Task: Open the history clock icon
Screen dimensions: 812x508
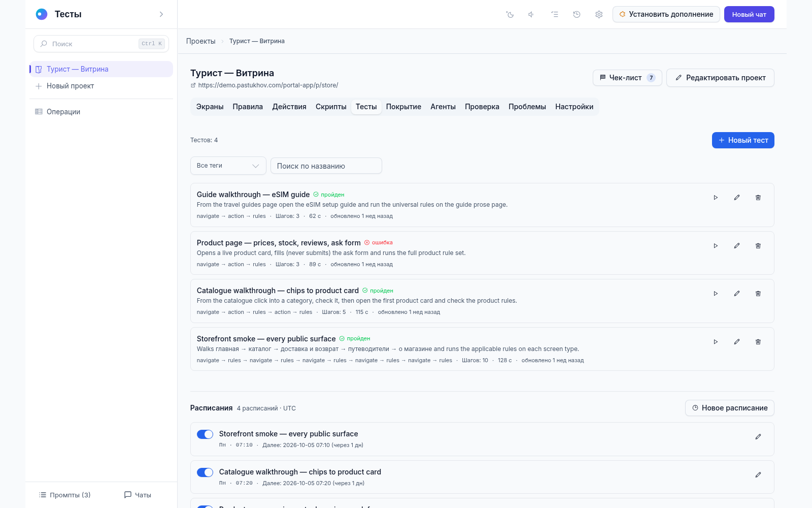Action: (577, 14)
